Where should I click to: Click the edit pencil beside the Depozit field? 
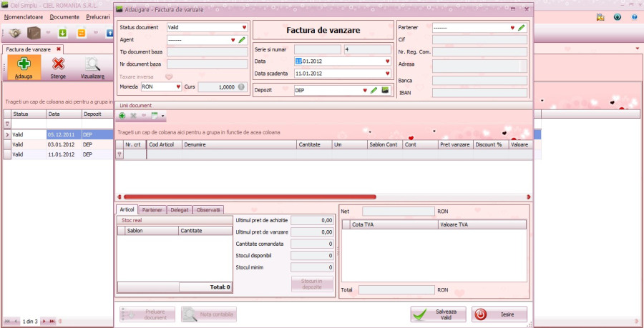[374, 91]
